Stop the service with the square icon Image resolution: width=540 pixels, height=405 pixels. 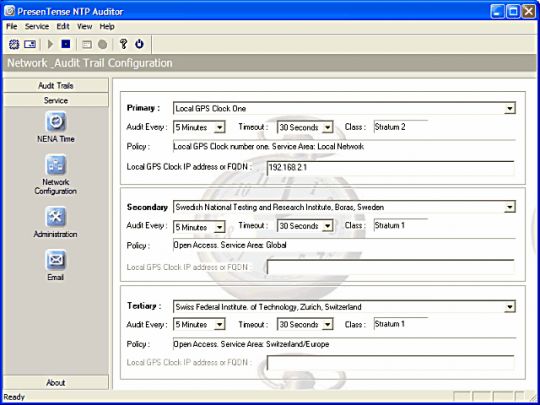66,44
